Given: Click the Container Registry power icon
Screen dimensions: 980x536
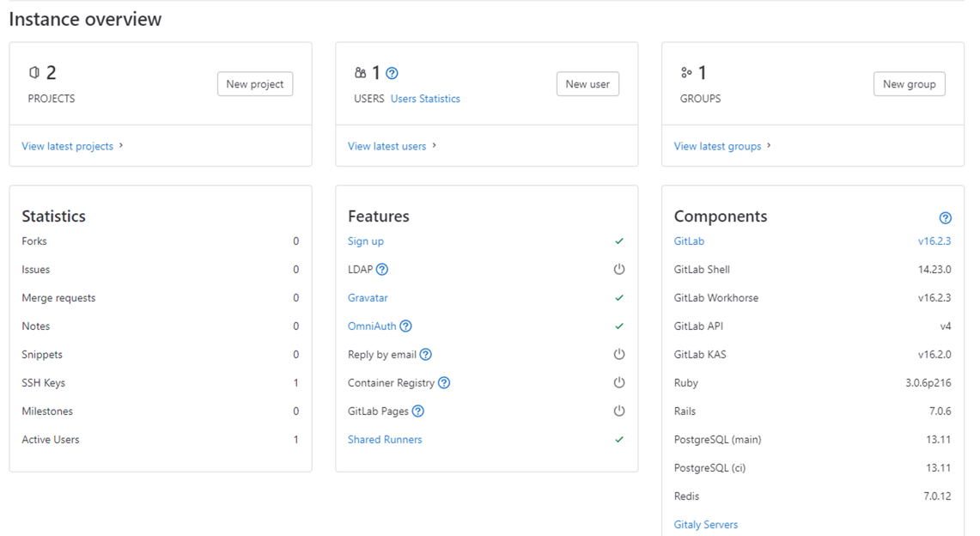Looking at the screenshot, I should click(618, 382).
